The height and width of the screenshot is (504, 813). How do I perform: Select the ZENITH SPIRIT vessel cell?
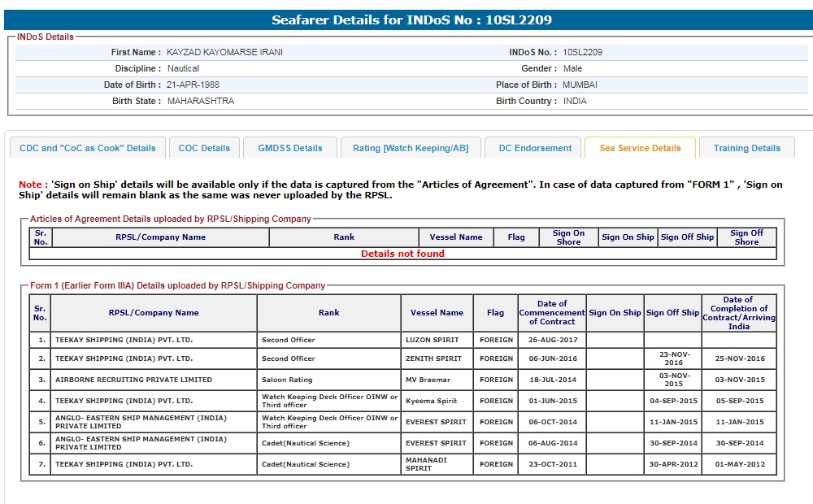[x=433, y=358]
